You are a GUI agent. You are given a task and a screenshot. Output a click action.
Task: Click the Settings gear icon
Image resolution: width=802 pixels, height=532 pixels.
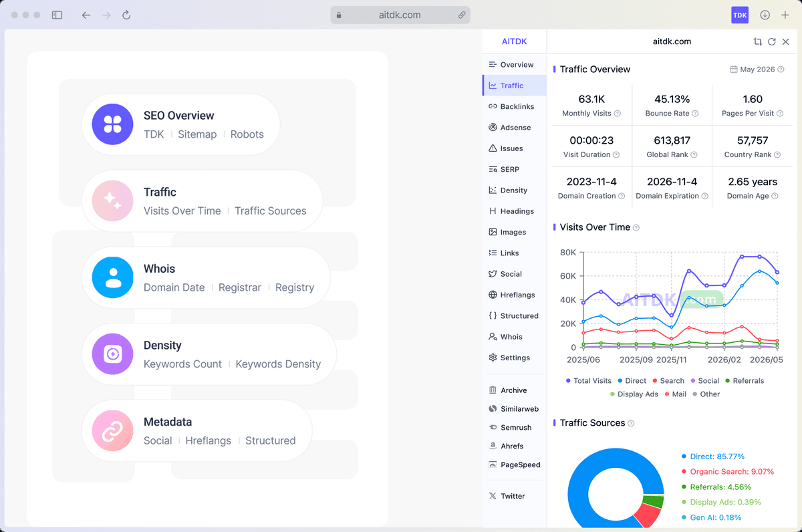click(x=493, y=358)
